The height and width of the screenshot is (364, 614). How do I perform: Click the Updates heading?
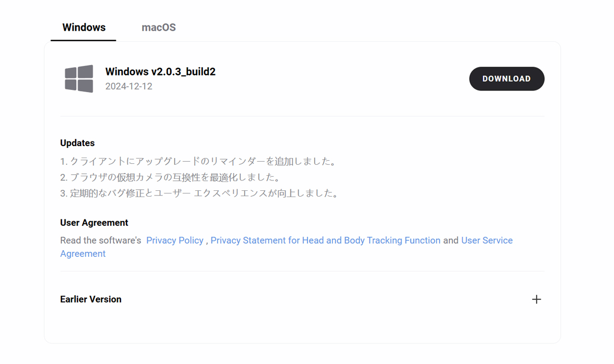pyautogui.click(x=78, y=143)
